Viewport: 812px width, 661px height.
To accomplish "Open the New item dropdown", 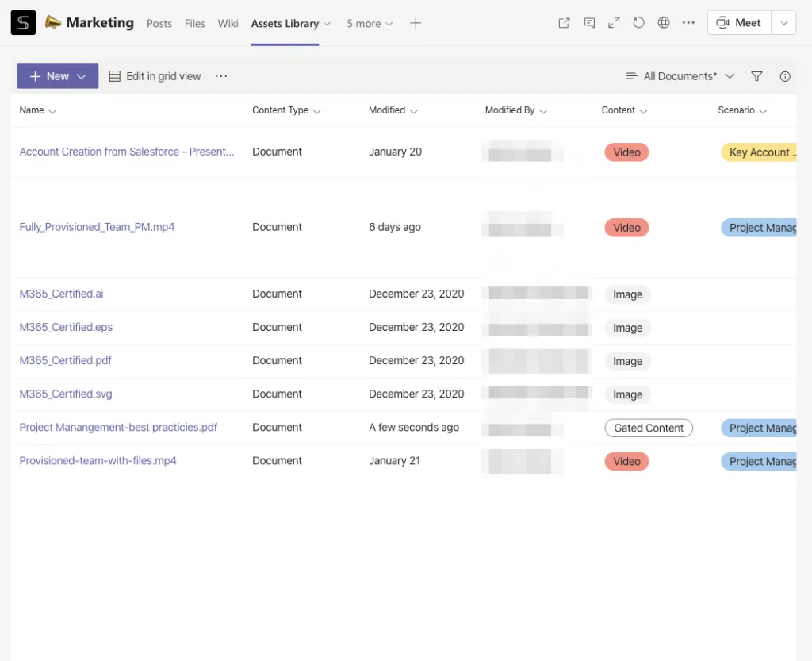I will (x=57, y=76).
